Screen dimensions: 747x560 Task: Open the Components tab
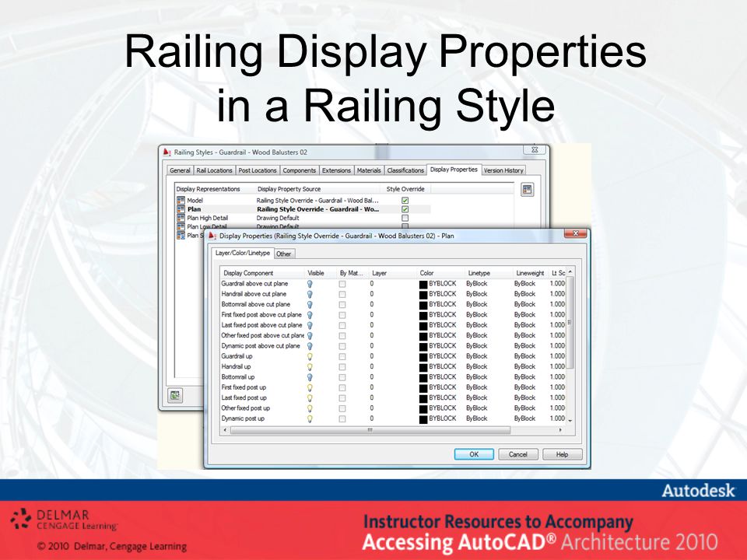point(299,170)
